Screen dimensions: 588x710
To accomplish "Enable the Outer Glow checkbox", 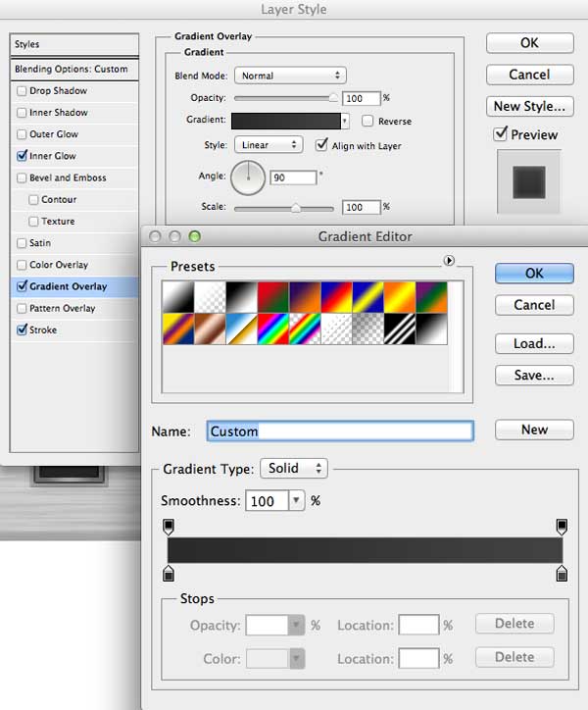I will (x=22, y=134).
